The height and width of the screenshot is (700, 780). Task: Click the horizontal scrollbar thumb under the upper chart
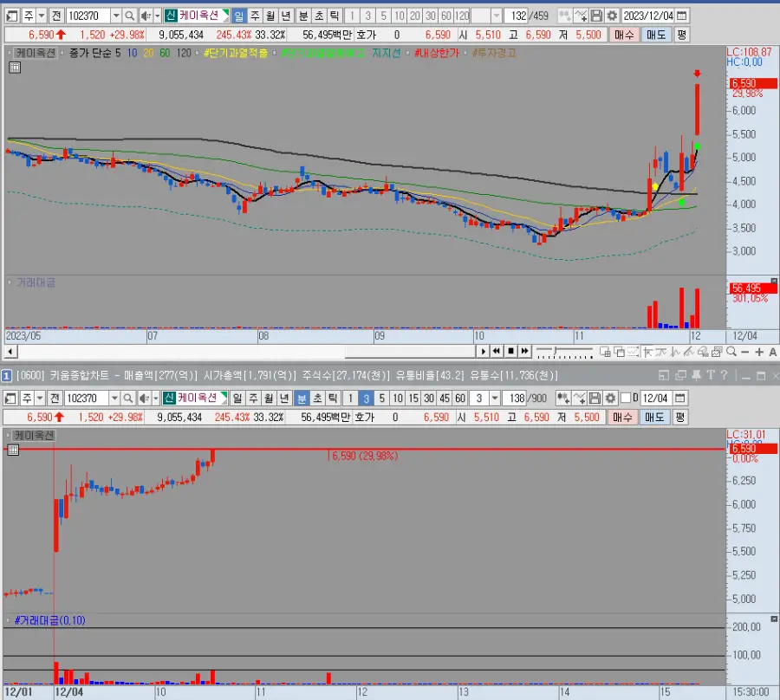[x=411, y=352]
